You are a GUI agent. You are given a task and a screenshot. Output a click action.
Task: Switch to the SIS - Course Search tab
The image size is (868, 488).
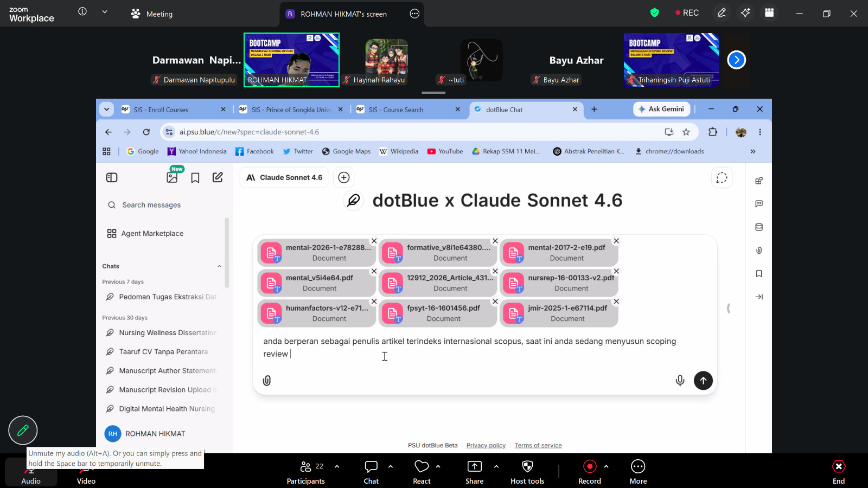pos(409,110)
